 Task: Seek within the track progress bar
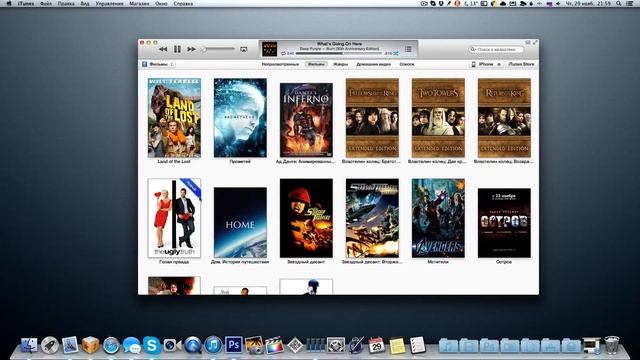click(x=339, y=53)
